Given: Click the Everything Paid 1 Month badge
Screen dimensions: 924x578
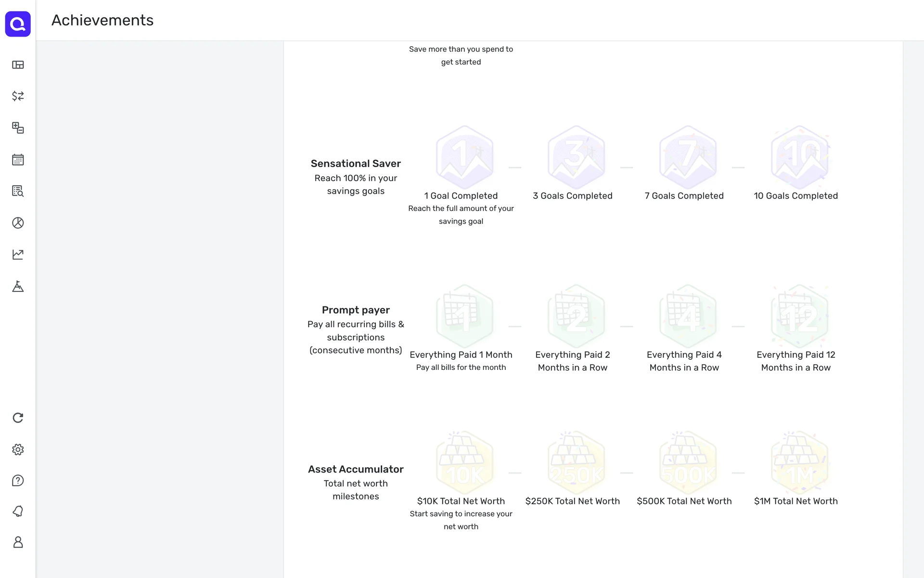Looking at the screenshot, I should 464,316.
